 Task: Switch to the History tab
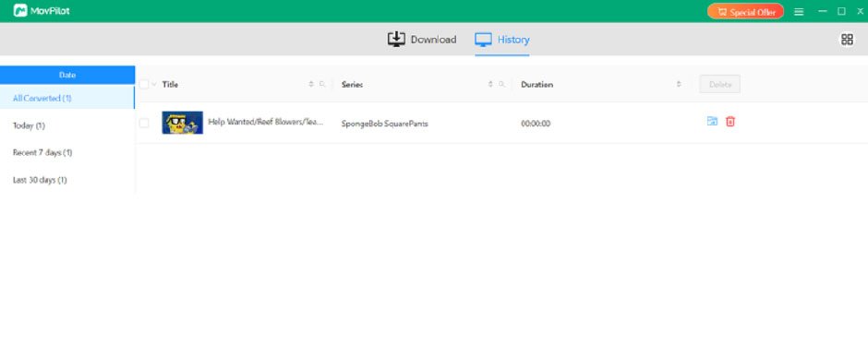pyautogui.click(x=502, y=40)
